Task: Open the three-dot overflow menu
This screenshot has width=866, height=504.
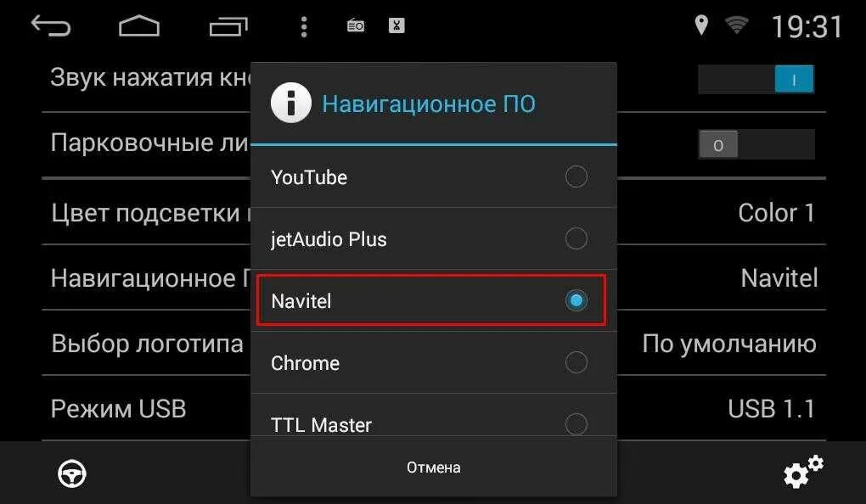Action: (304, 26)
